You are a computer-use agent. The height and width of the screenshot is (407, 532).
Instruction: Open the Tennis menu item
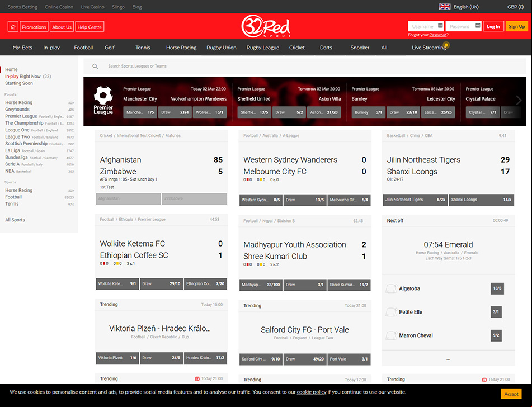point(143,48)
